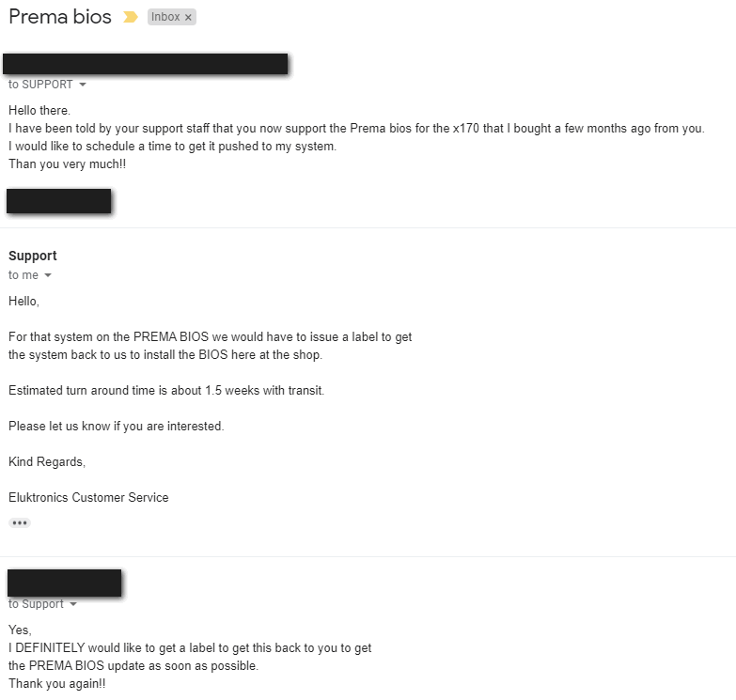Show trimmed content via ellipsis button
Screen dimensions: 736x700
(20, 522)
